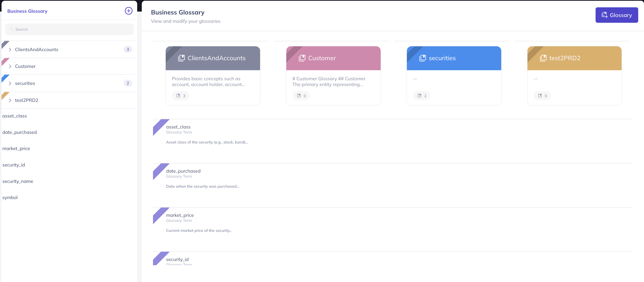Expand the test2PRD2 sidebar node

(10, 100)
